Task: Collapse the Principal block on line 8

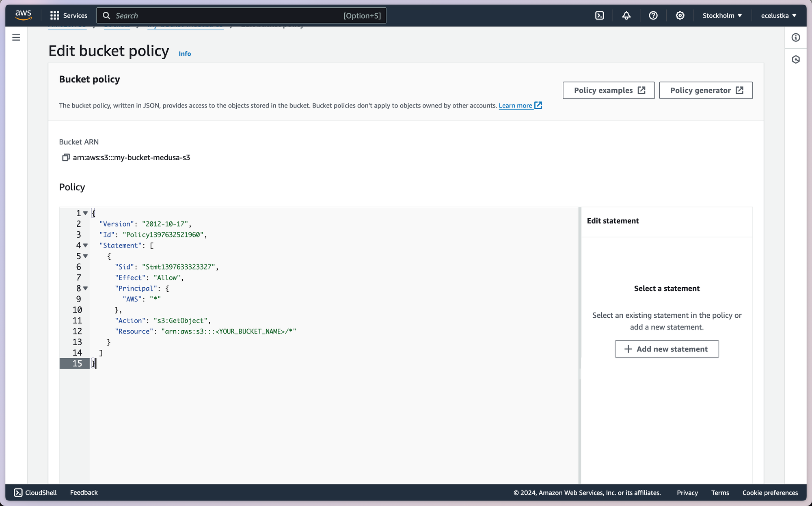Action: pos(85,289)
